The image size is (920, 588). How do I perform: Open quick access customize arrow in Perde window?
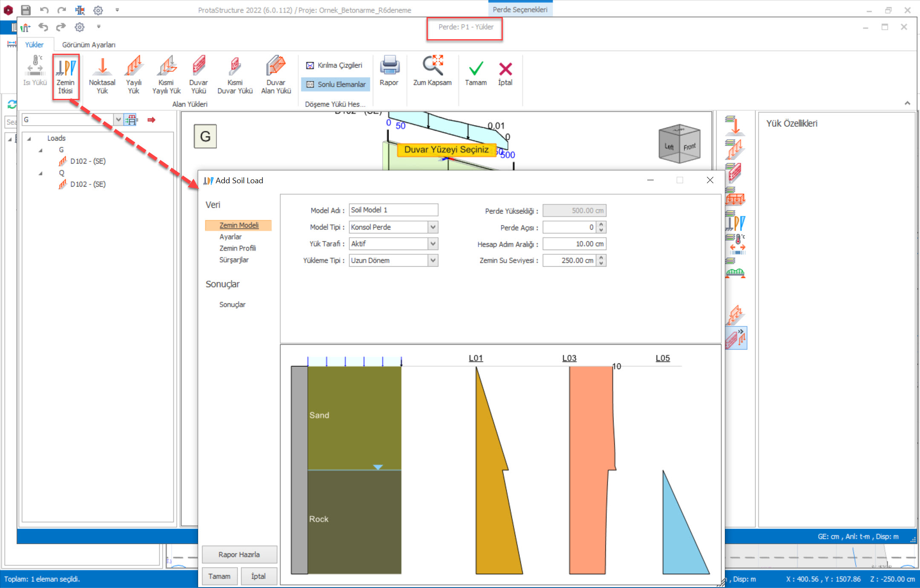pos(98,27)
